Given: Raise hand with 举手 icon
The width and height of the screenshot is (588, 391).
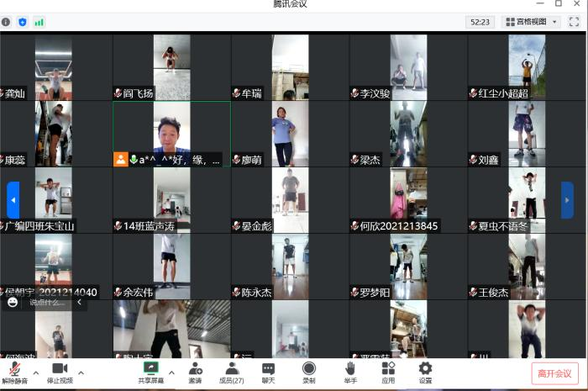Looking at the screenshot, I should (349, 373).
